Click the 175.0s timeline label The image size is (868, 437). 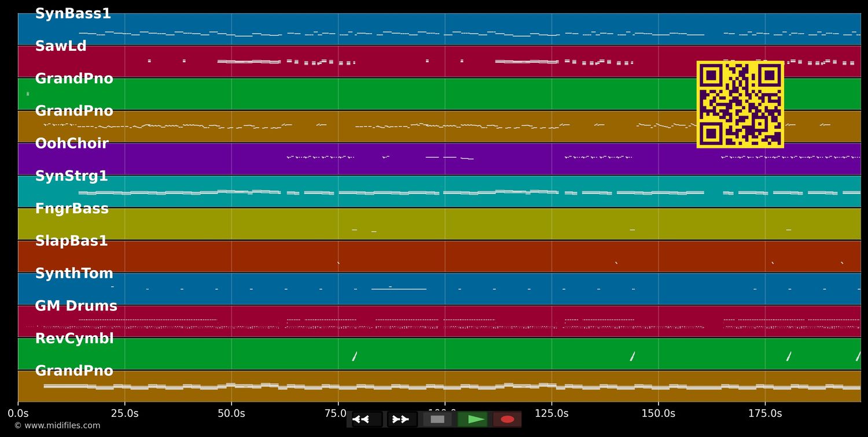765,413
